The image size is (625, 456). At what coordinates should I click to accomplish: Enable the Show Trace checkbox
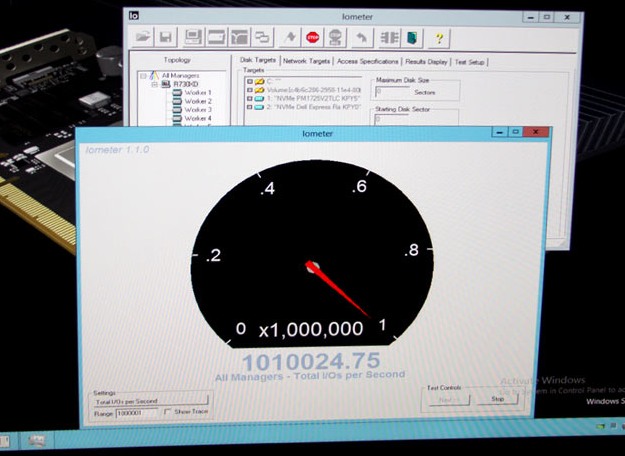pyautogui.click(x=168, y=411)
